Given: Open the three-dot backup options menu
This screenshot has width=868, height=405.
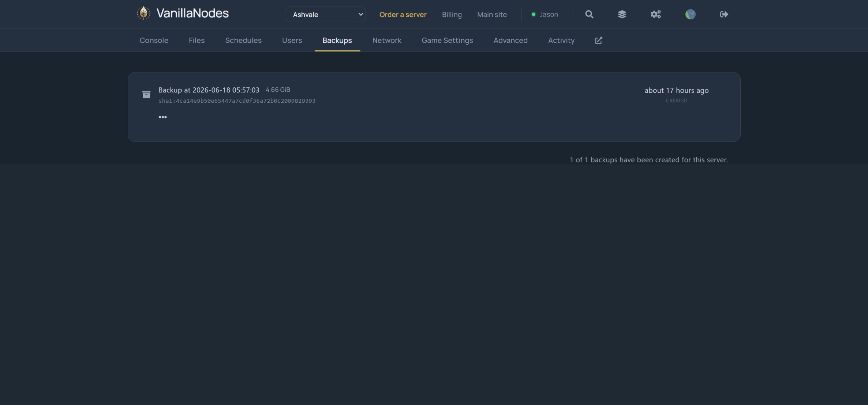Looking at the screenshot, I should 162,117.
